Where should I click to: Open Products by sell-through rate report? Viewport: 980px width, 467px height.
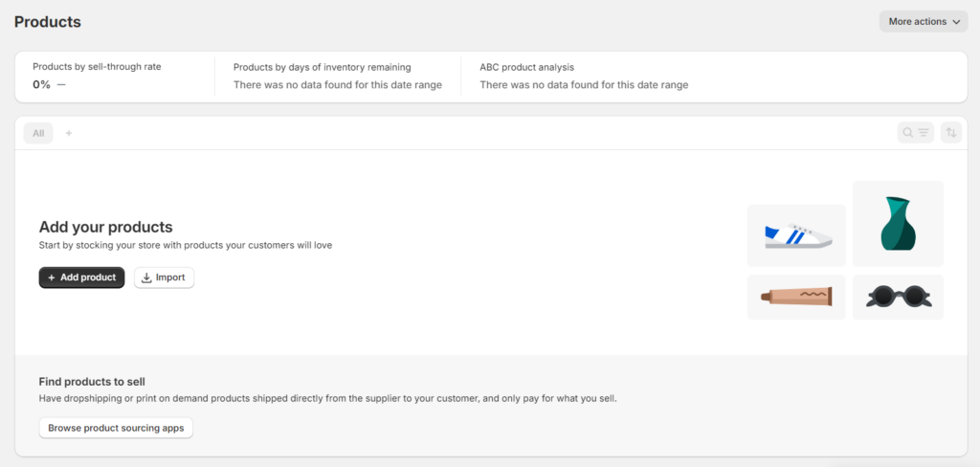coord(97,67)
